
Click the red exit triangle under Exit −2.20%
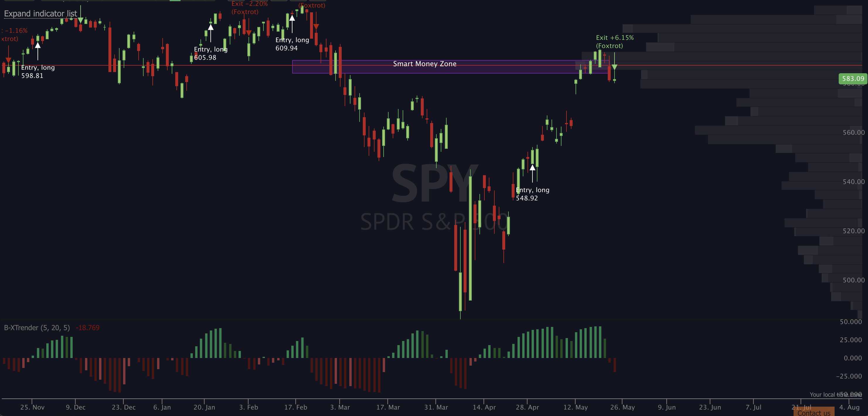[x=249, y=33]
